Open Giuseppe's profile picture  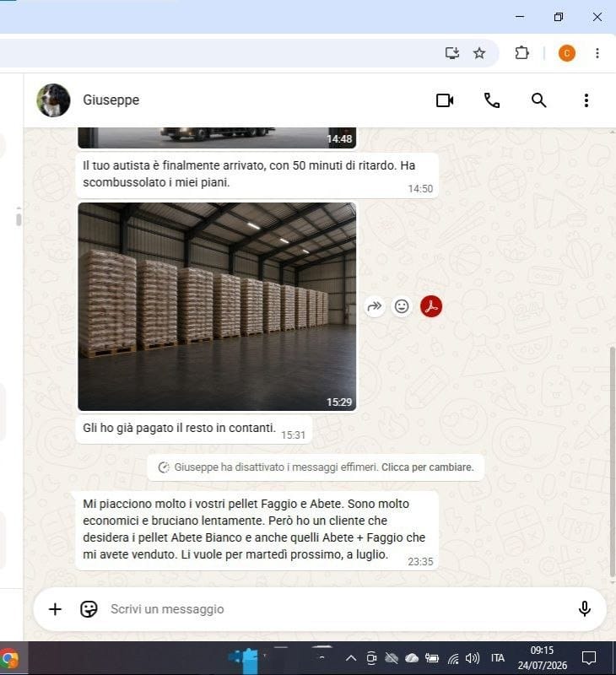(x=53, y=100)
